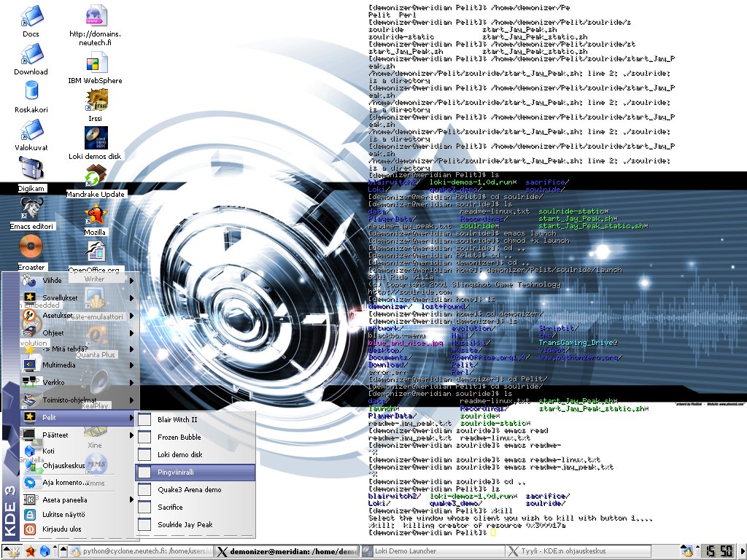Expand the Ohjeet submenu arrow
The height and width of the screenshot is (560, 747).
pyautogui.click(x=131, y=333)
